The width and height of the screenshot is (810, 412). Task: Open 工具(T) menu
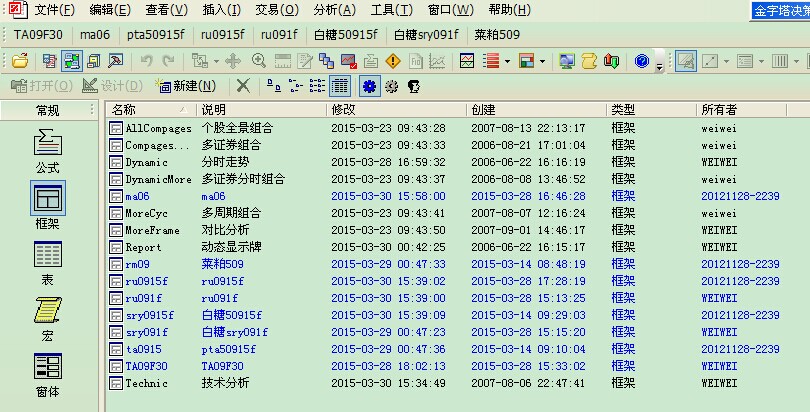[392, 10]
